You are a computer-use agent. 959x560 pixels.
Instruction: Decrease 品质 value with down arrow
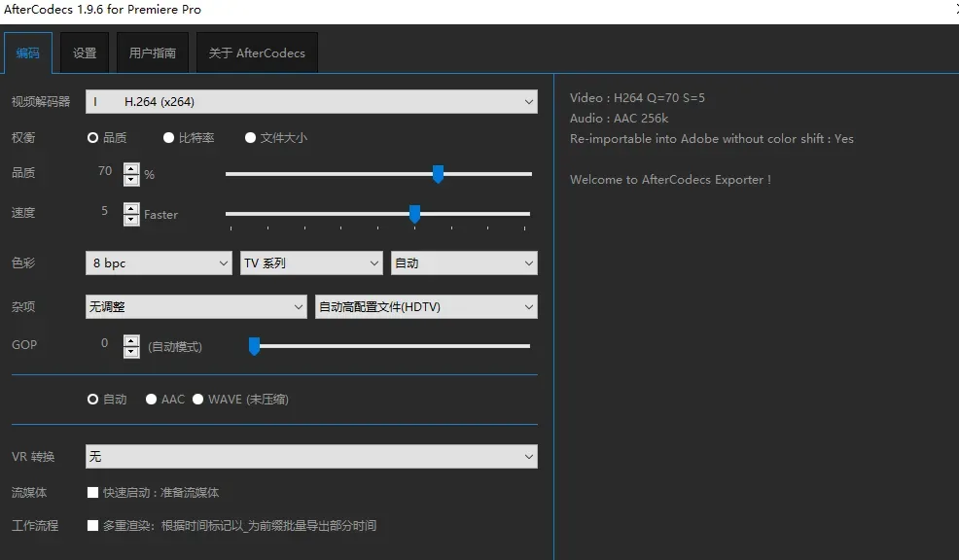(131, 180)
